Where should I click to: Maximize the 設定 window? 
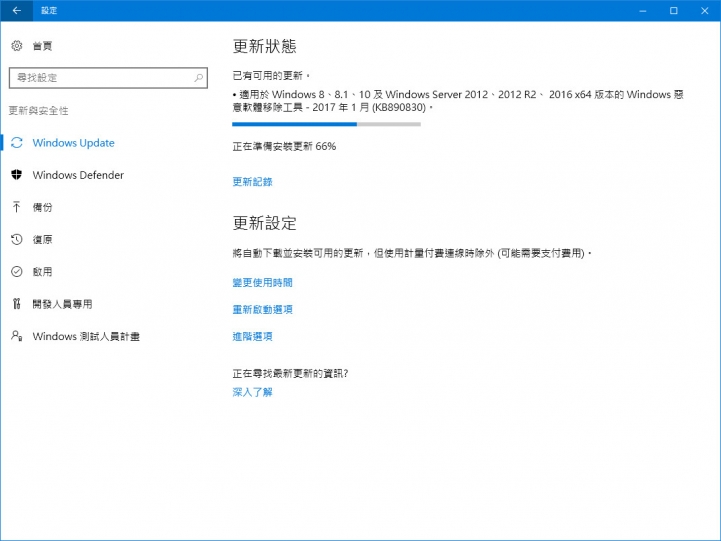(674, 11)
